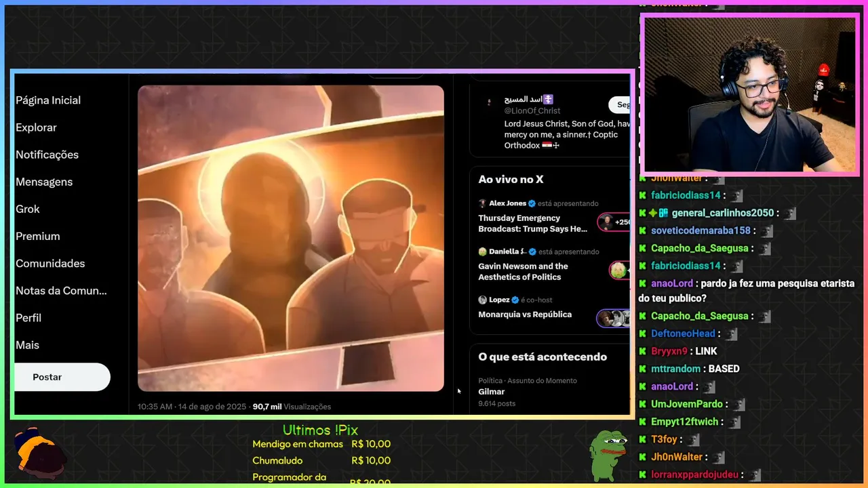
Task: Open Notificações in sidebar
Action: click(x=47, y=155)
